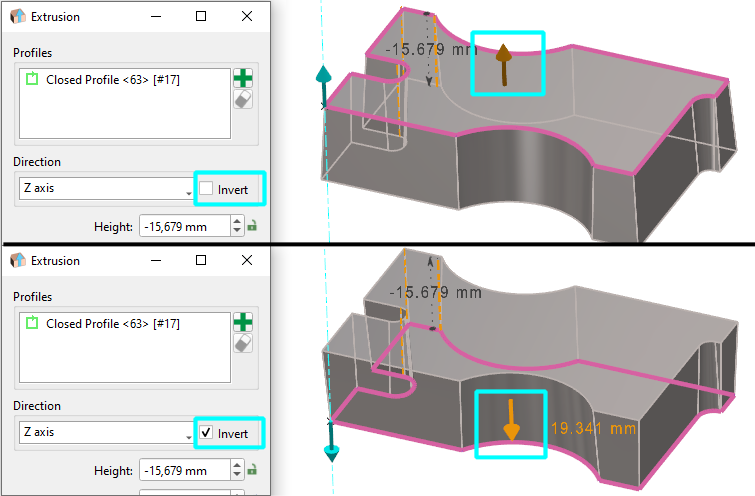This screenshot has height=496, width=755.
Task: Close the top Extrusion dialog
Action: [247, 16]
